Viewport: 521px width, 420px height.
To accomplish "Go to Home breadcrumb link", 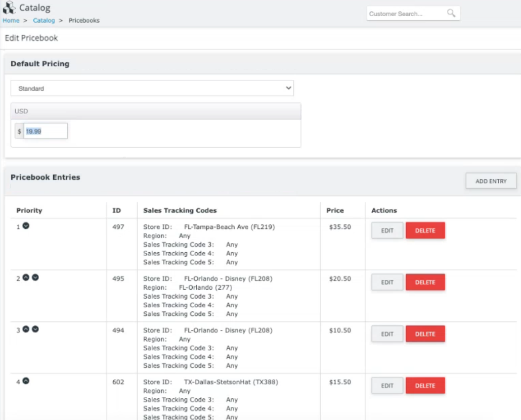I will click(11, 20).
